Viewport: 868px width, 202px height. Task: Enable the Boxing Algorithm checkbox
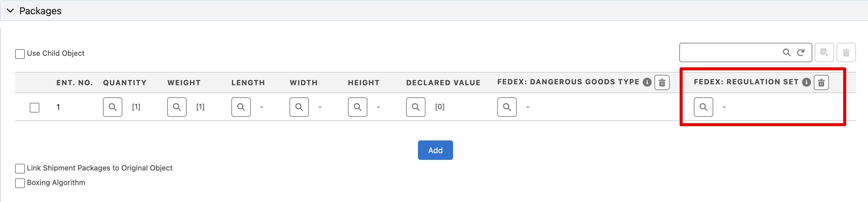[x=20, y=183]
